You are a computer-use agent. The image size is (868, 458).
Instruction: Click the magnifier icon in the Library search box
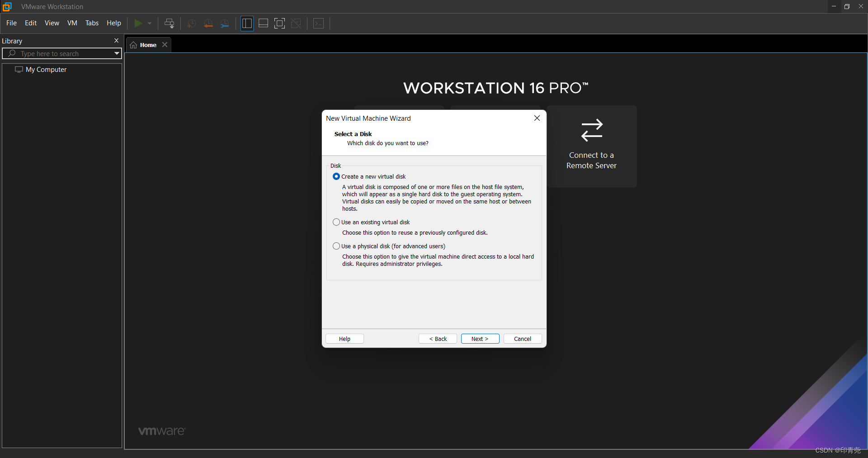(x=12, y=53)
